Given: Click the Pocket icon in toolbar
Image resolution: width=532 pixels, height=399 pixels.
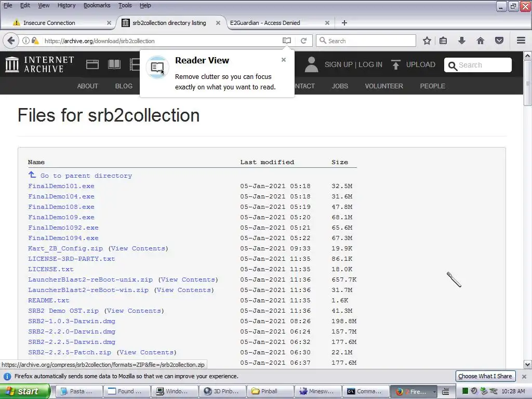Looking at the screenshot, I should [499, 41].
